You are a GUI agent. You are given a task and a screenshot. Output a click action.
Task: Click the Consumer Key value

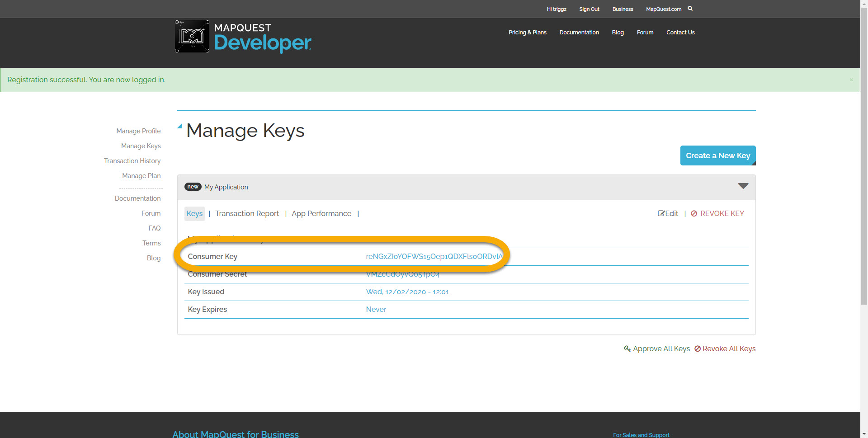point(434,256)
